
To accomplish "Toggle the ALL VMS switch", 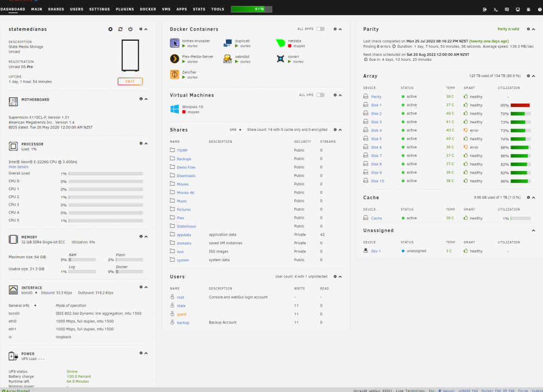I will 320,95.
